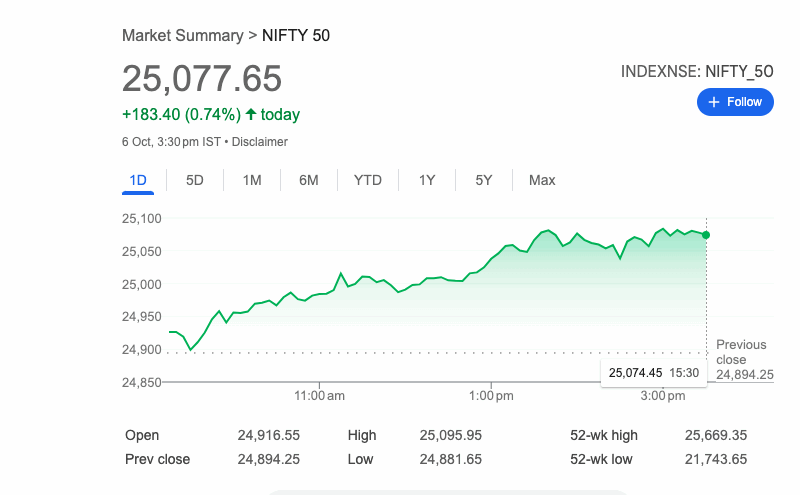Click the 25,077.65 index price

(x=202, y=79)
